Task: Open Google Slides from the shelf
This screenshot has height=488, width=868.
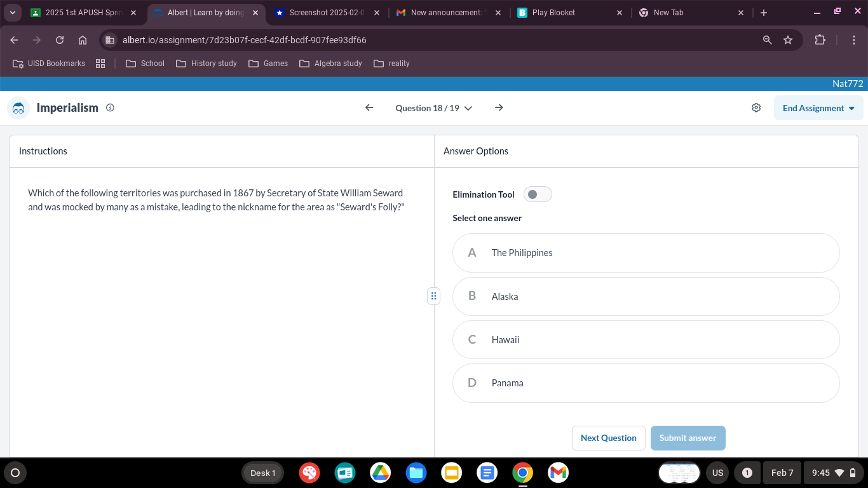Action: 452,472
